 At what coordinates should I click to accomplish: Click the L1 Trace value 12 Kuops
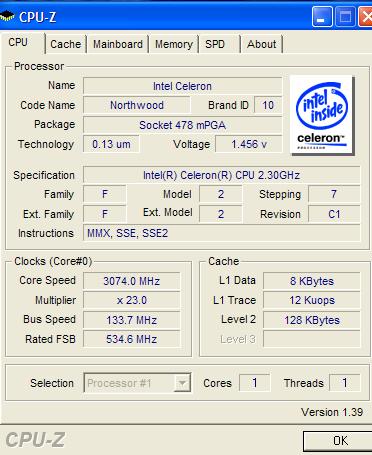coord(312,300)
